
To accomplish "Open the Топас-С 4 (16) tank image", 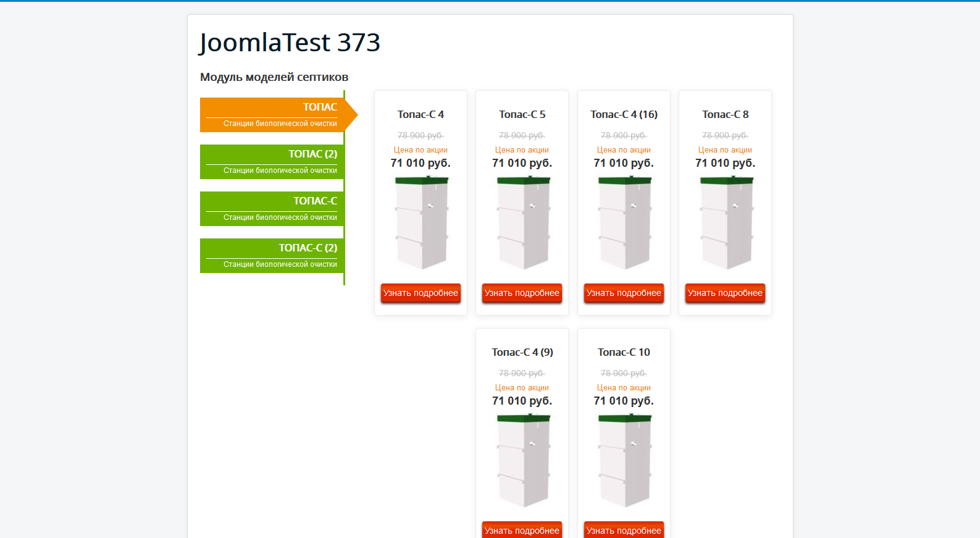I will point(625,223).
